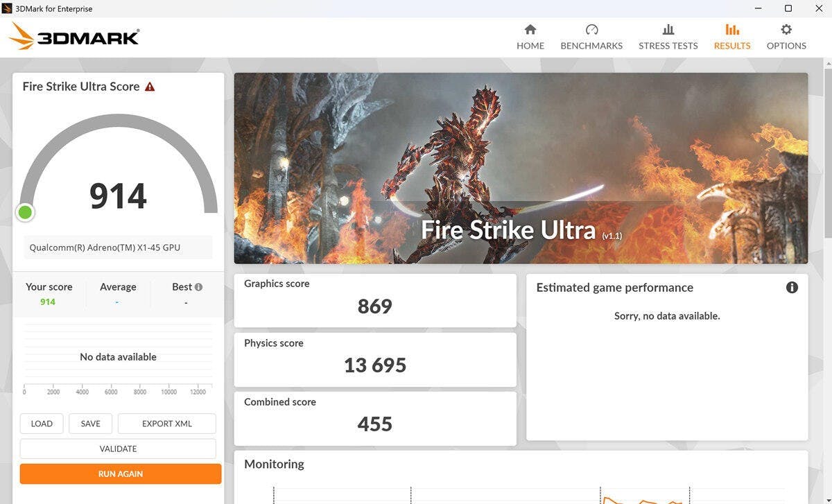This screenshot has width=832, height=504.
Task: Click the 3DMark logo
Action: click(x=75, y=36)
